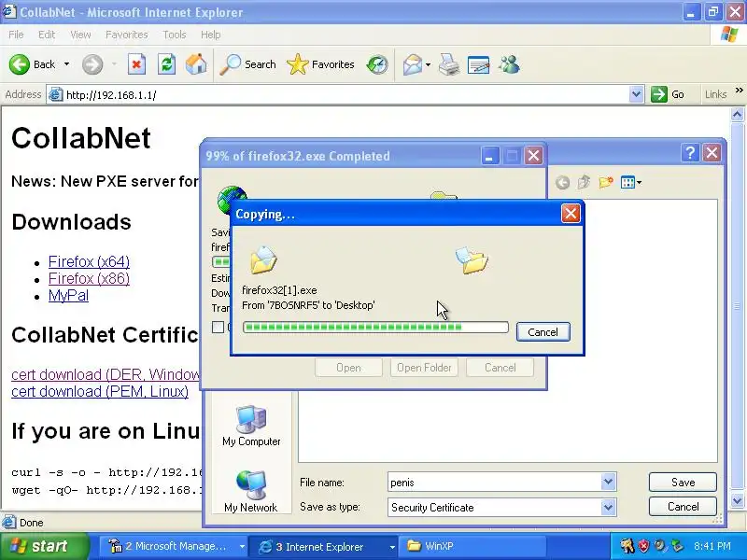Open the Edit menu
Screen dimensions: 747x560
pos(47,35)
